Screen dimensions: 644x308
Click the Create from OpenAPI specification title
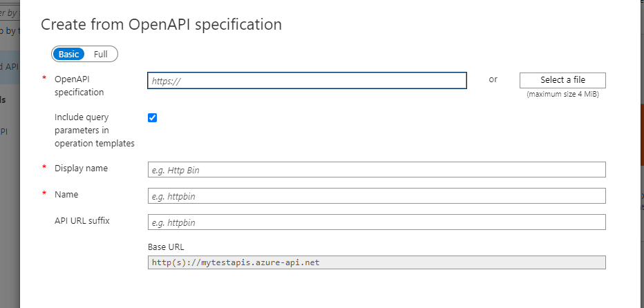(162, 24)
